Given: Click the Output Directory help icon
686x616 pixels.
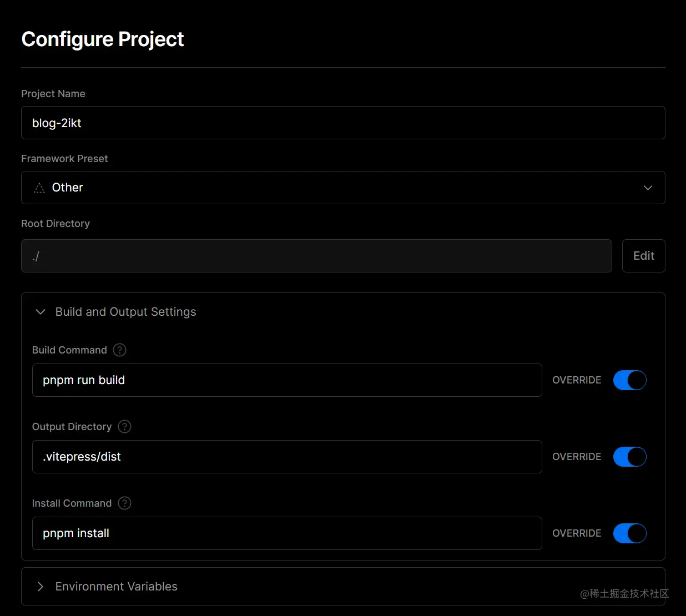Looking at the screenshot, I should [x=125, y=427].
